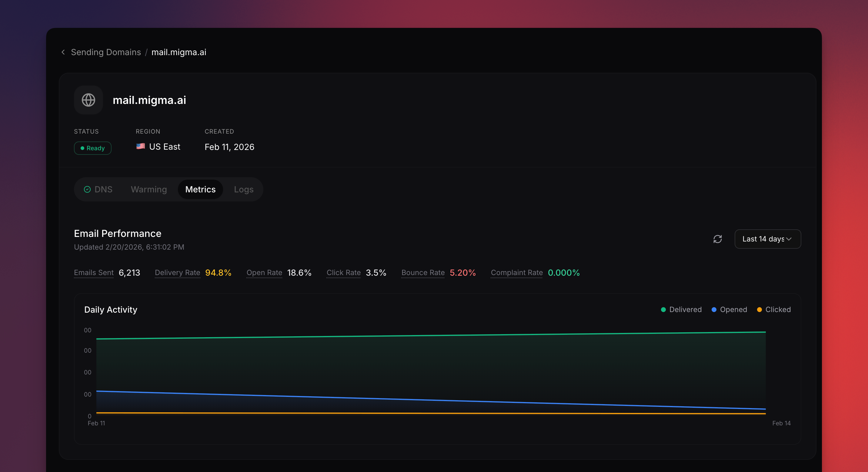The height and width of the screenshot is (472, 868).
Task: Click the back chevron arrow in breadcrumb
Action: pos(63,52)
